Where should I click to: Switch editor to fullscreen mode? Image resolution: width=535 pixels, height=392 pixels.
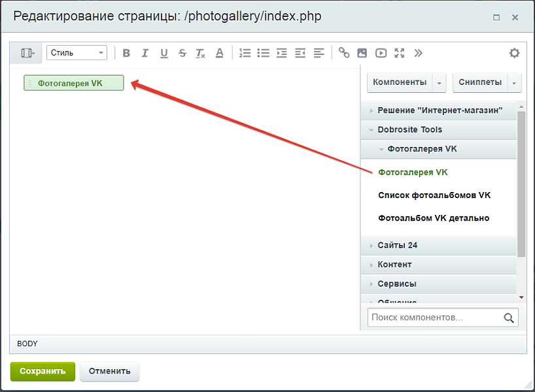pyautogui.click(x=400, y=53)
